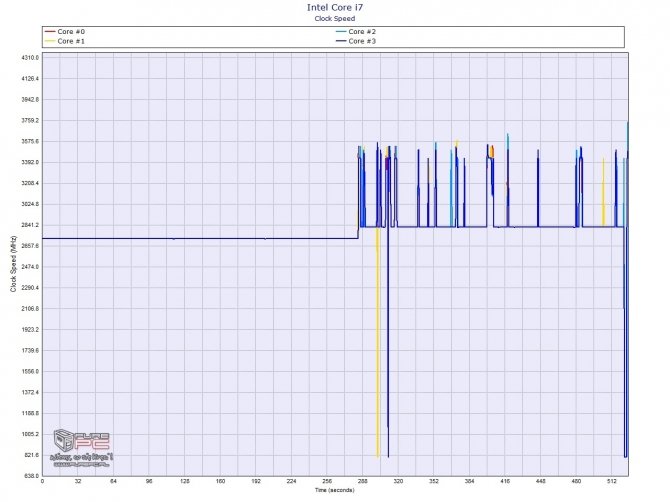This screenshot has height=502, width=670.
Task: Click the dark blue Core #3 legend line
Action: [341, 41]
